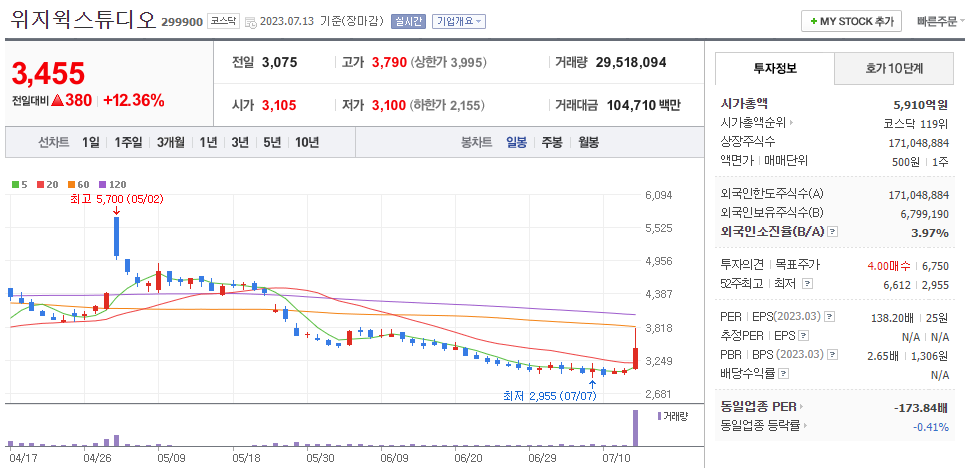The image size is (971, 468).
Task: Click the arrow next to 시가총액순위
Action: click(x=791, y=123)
